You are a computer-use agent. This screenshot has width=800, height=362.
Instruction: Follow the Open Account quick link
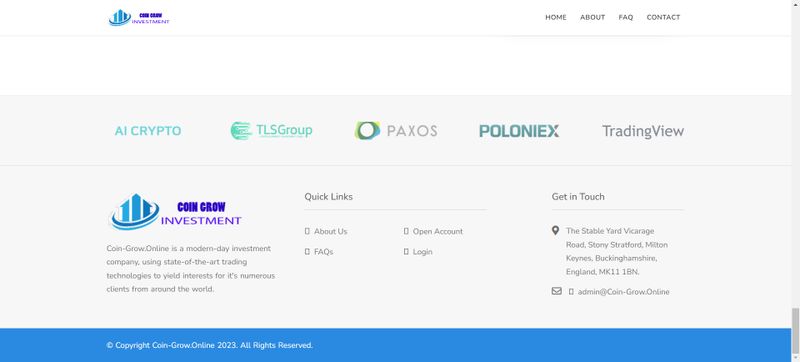(438, 231)
